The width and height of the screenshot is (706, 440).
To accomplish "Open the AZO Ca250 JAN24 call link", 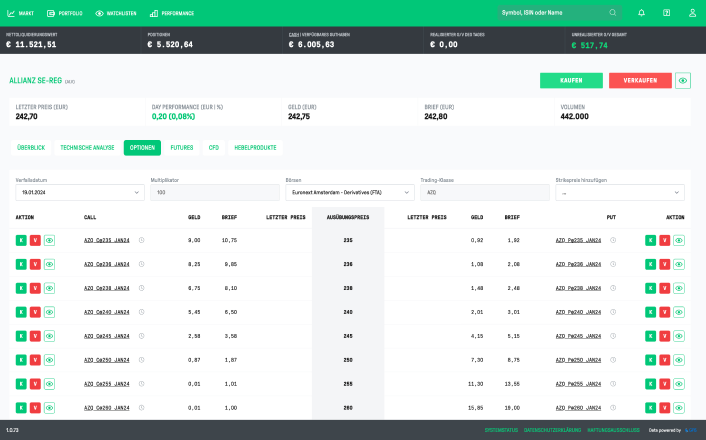I will [106, 360].
